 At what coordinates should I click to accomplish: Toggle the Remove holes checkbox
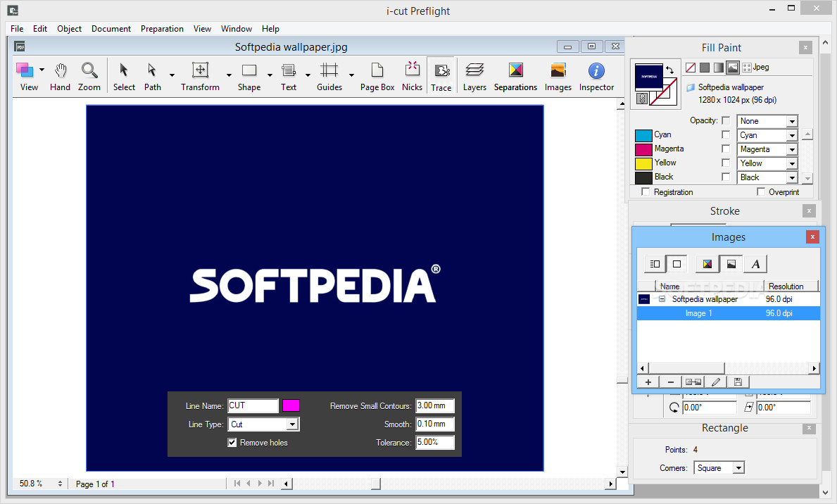[232, 443]
